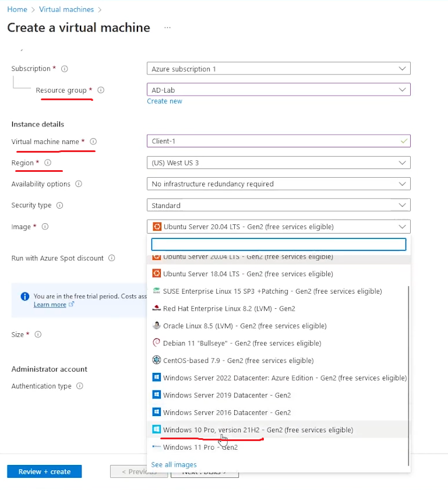Viewport: 448px width, 490px height.
Task: Select Ubuntu Server 18.04 LTS - Gen2
Action: [277, 274]
